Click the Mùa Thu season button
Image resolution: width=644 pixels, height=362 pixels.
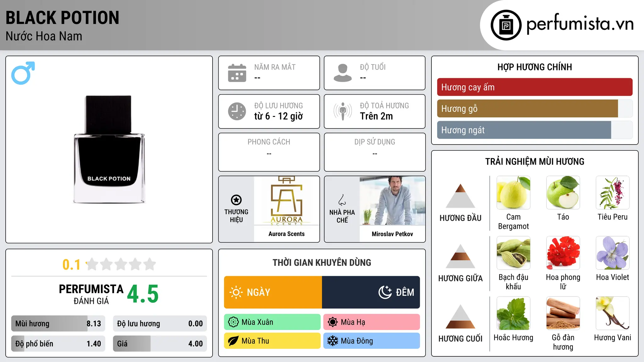[272, 341]
